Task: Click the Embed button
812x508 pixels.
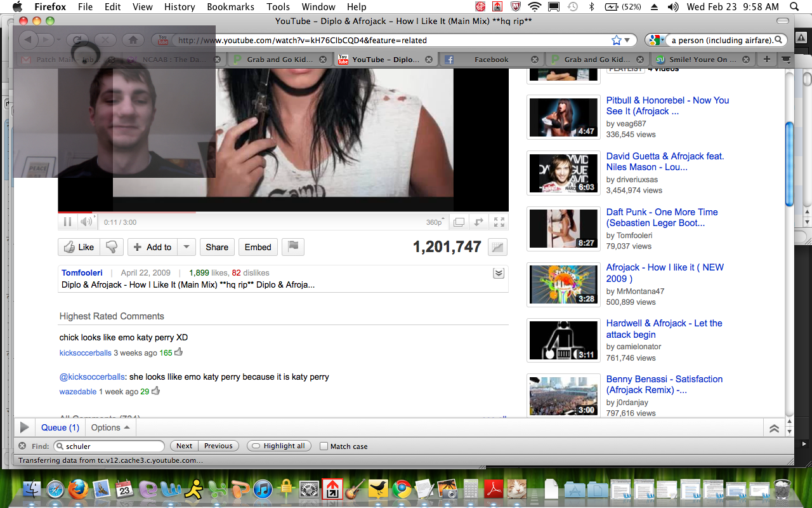Action: [x=258, y=247]
